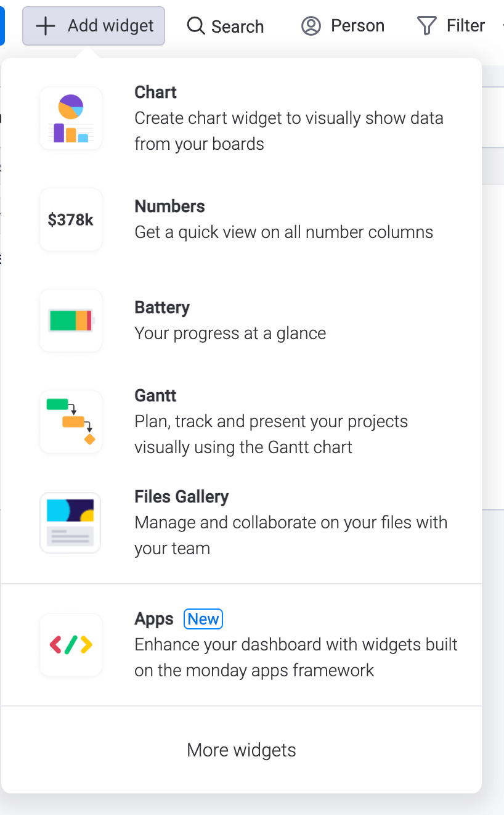
Task: Click the Filter funnel icon
Action: [x=426, y=26]
